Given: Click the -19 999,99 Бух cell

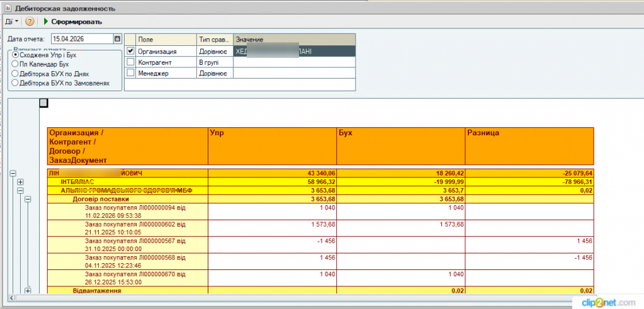Looking at the screenshot, I should pos(400,183).
